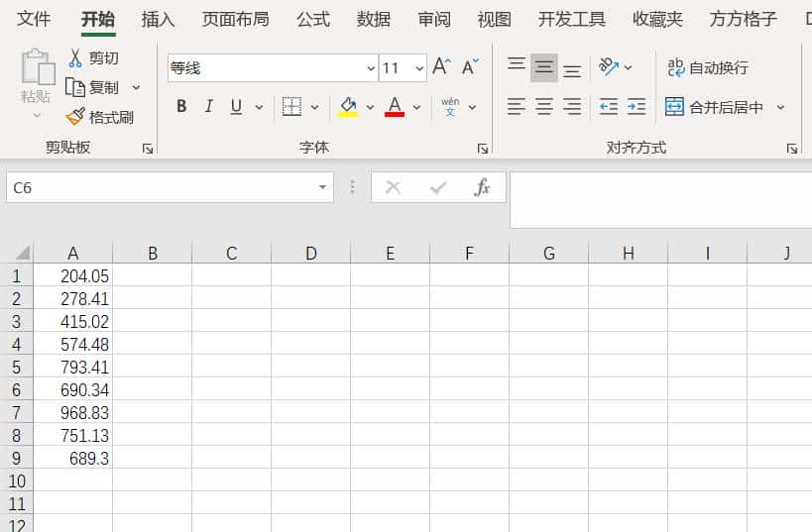Expand phonetic guide options arrow
812x532 pixels.
pyautogui.click(x=472, y=107)
